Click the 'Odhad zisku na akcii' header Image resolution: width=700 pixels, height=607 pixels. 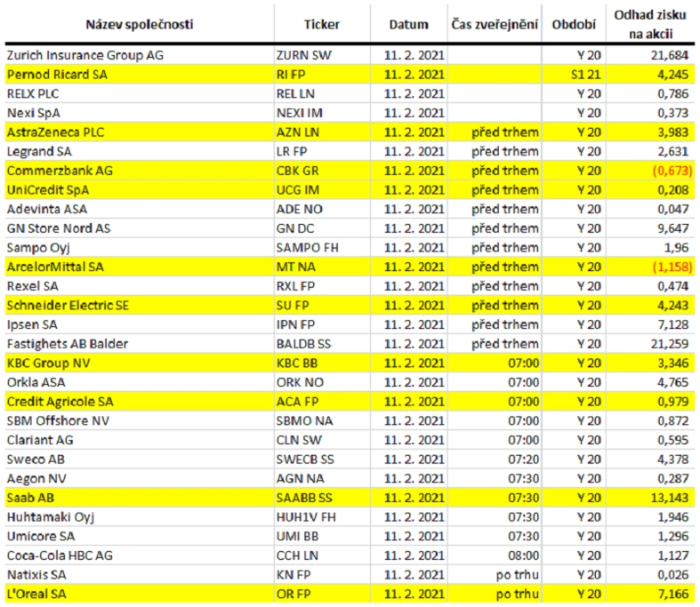tap(650, 25)
